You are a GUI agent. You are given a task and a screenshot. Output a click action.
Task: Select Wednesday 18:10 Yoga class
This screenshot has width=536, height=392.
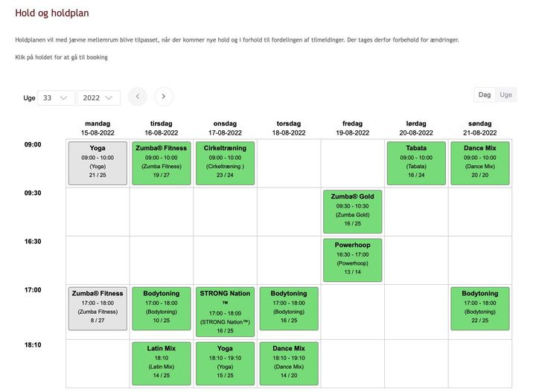click(x=225, y=362)
